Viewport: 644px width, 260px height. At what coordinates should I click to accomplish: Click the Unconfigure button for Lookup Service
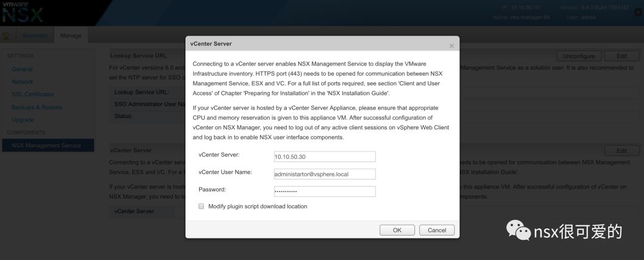click(578, 56)
